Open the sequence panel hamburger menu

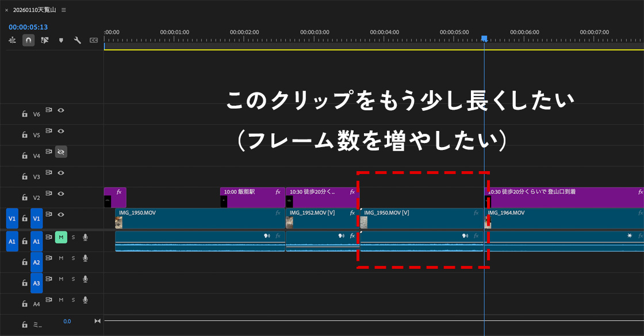click(63, 10)
